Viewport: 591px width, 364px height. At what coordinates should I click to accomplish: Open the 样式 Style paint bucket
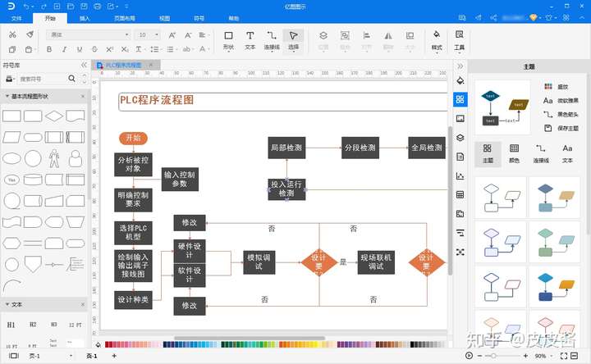tap(437, 41)
